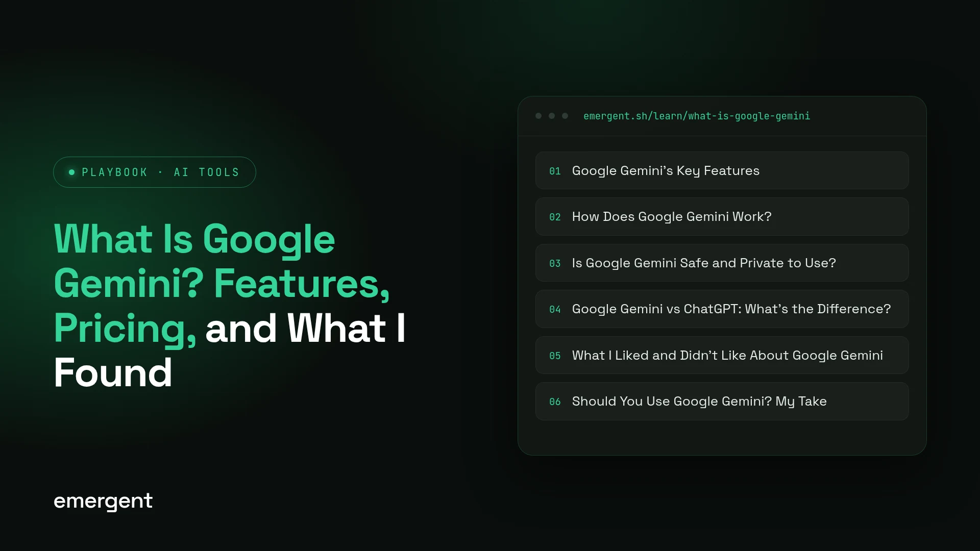This screenshot has width=980, height=551.
Task: Click the number 03 label
Action: coord(555,263)
